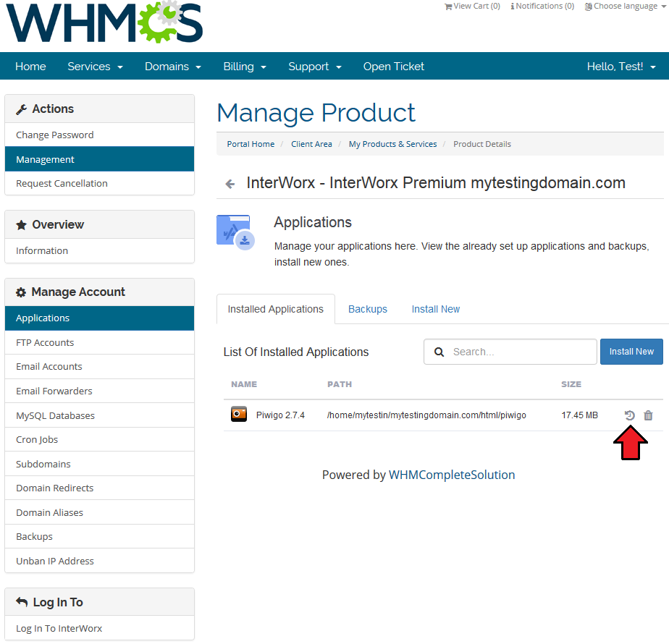The height and width of the screenshot is (644, 669).
Task: Select Applications in Manage Account
Action: pyautogui.click(x=99, y=318)
